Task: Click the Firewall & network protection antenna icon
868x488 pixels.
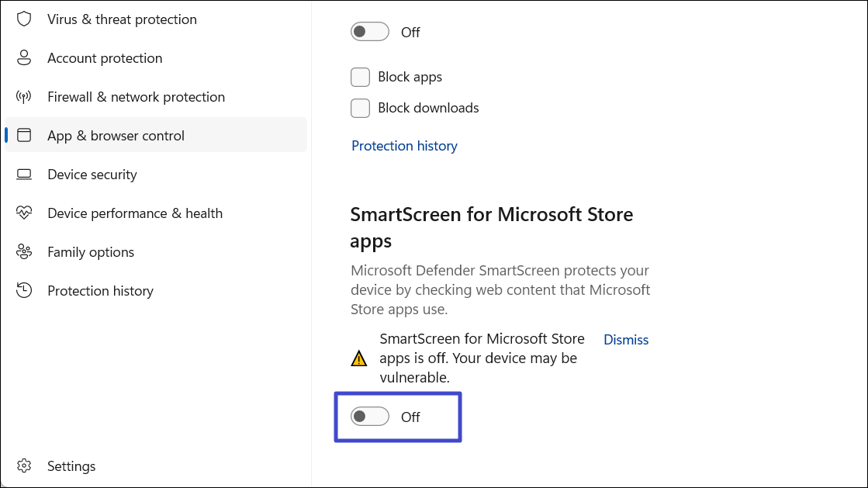Action: pos(24,97)
